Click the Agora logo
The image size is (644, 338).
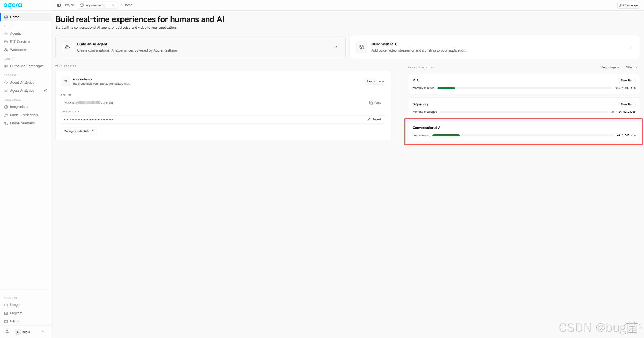point(13,6)
